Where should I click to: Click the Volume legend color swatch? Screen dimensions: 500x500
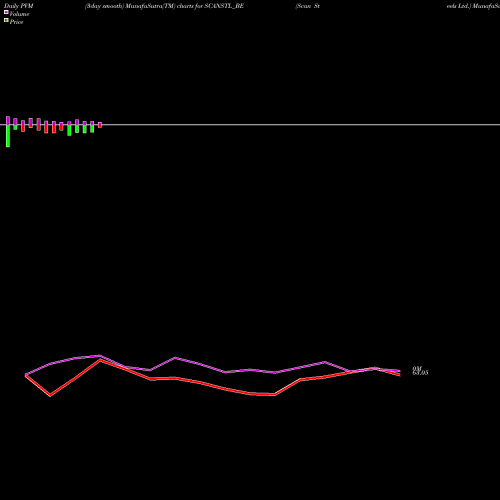pos(6,12)
